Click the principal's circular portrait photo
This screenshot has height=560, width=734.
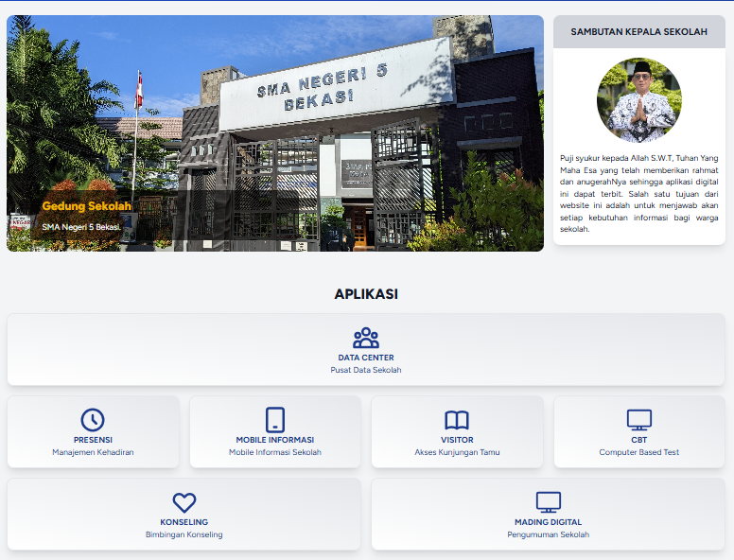(x=638, y=100)
